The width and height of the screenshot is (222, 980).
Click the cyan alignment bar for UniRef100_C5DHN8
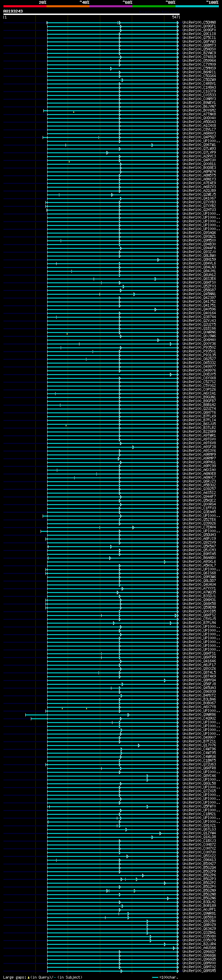click(113, 23)
